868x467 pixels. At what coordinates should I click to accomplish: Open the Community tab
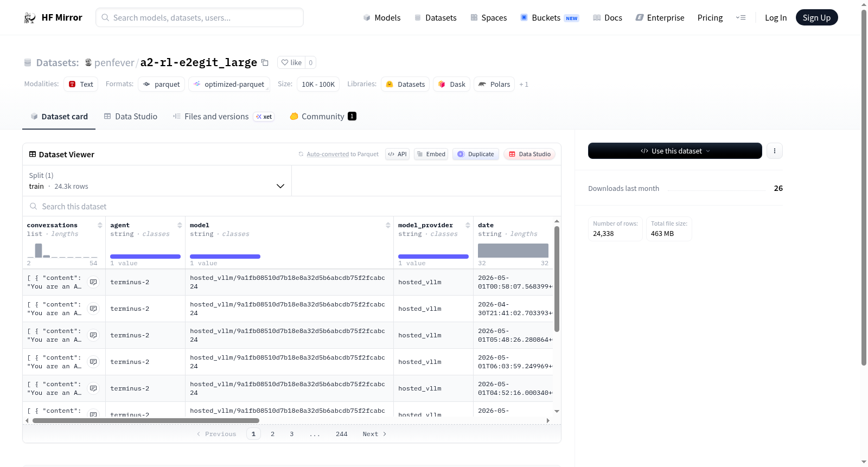click(x=323, y=116)
